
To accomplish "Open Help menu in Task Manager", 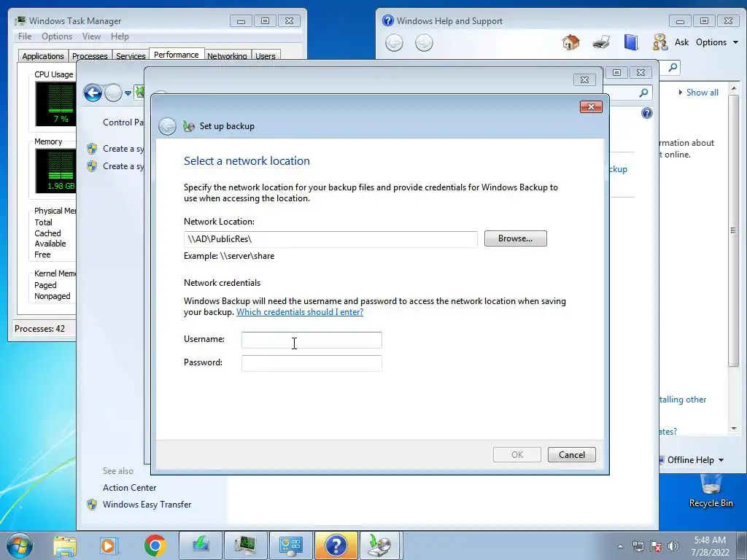I will 120,36.
